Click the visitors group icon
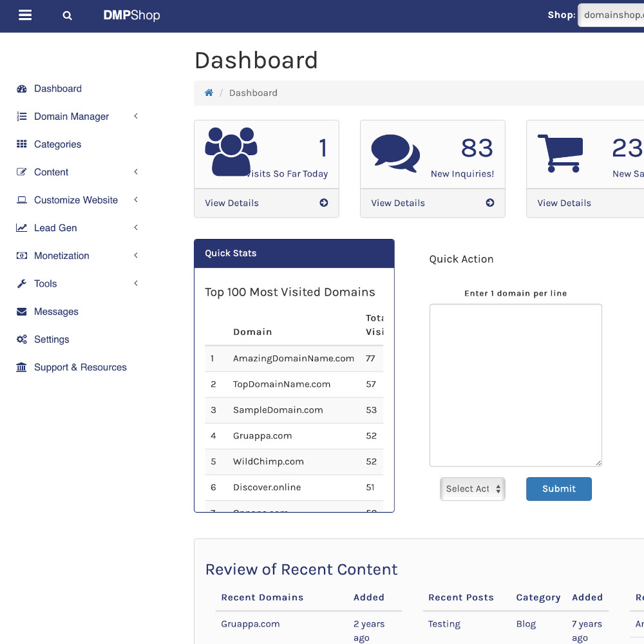Image resolution: width=644 pixels, height=644 pixels. point(231,152)
